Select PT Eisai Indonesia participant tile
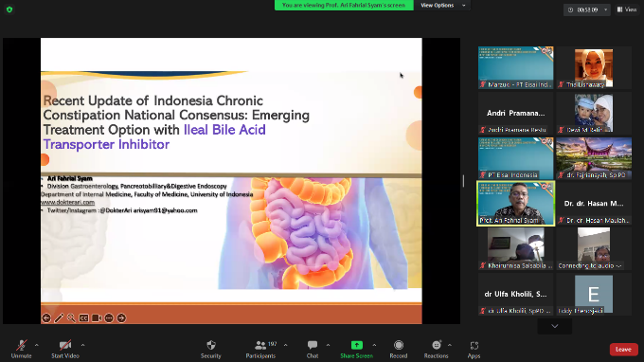This screenshot has width=644, height=362. click(516, 158)
